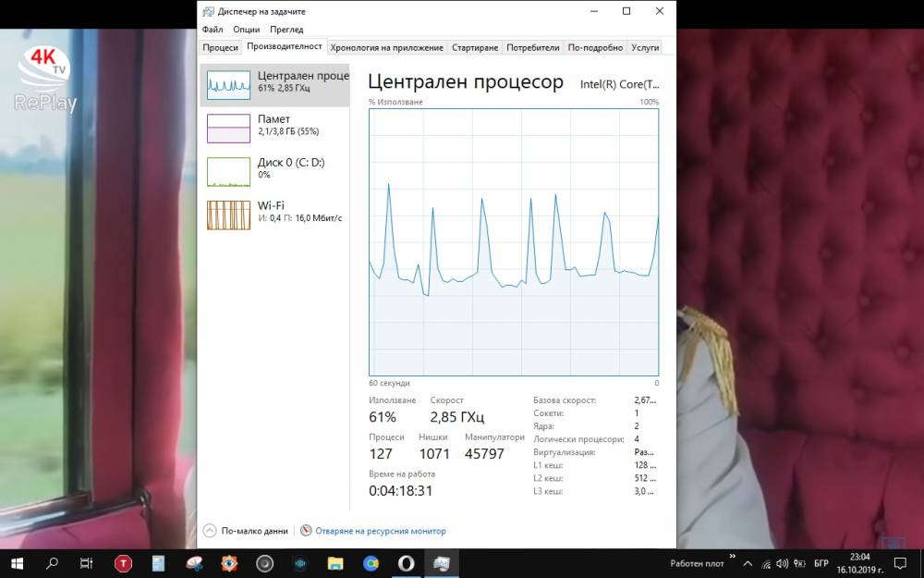This screenshot has height=578, width=924.
Task: Expand the Работен плот toolbar chevron
Action: pyautogui.click(x=733, y=556)
